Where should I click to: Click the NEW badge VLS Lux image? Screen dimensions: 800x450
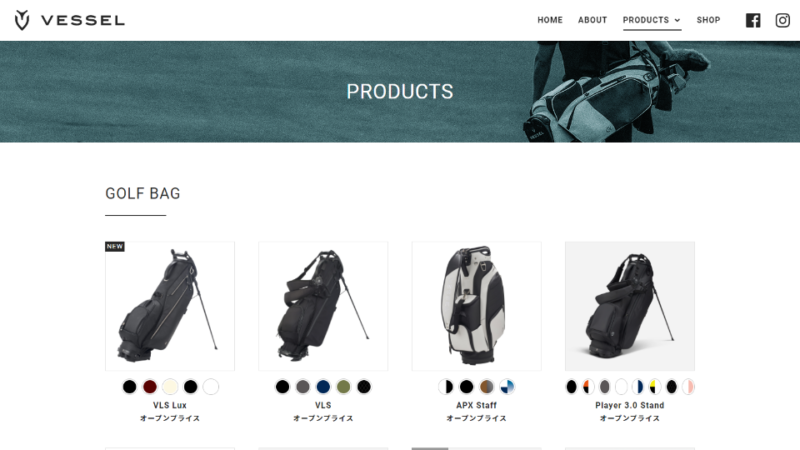[x=170, y=306]
